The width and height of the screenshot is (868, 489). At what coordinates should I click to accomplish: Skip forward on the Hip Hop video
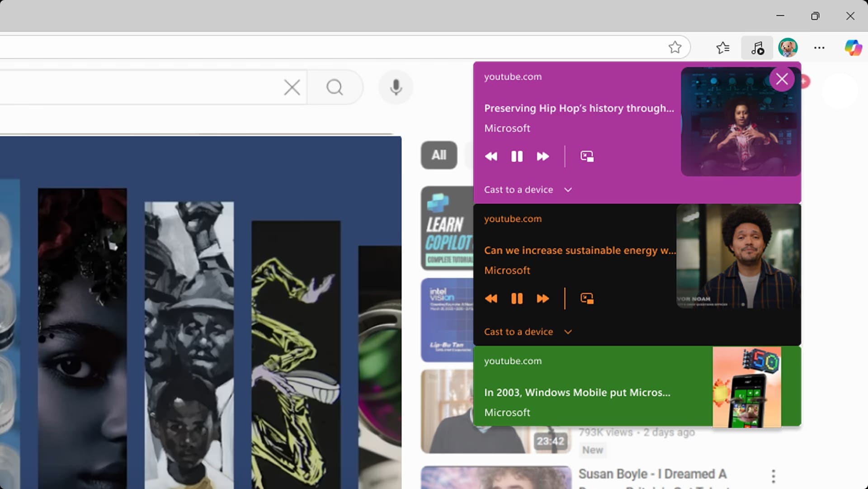[542, 157]
